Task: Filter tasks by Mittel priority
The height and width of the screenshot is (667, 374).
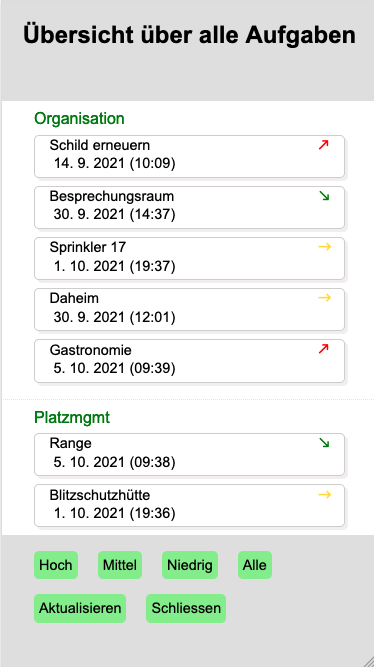Action: pos(120,565)
